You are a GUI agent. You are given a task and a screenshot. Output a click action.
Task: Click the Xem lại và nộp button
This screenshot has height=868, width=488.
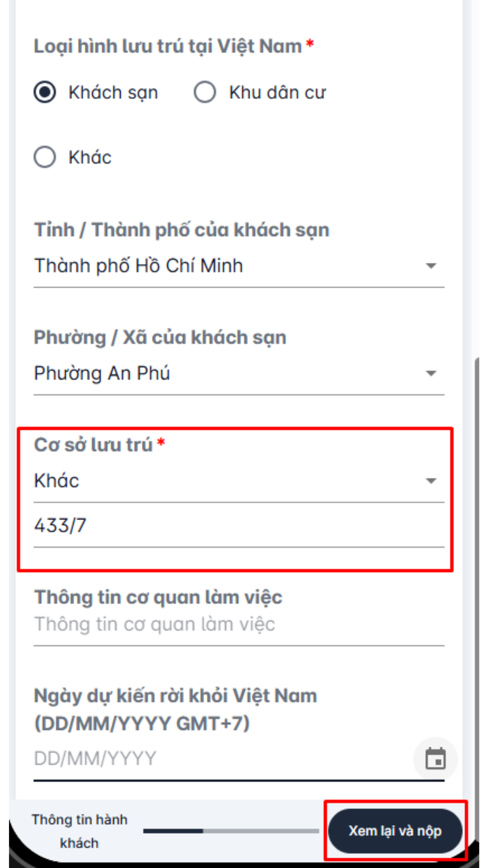tap(395, 831)
